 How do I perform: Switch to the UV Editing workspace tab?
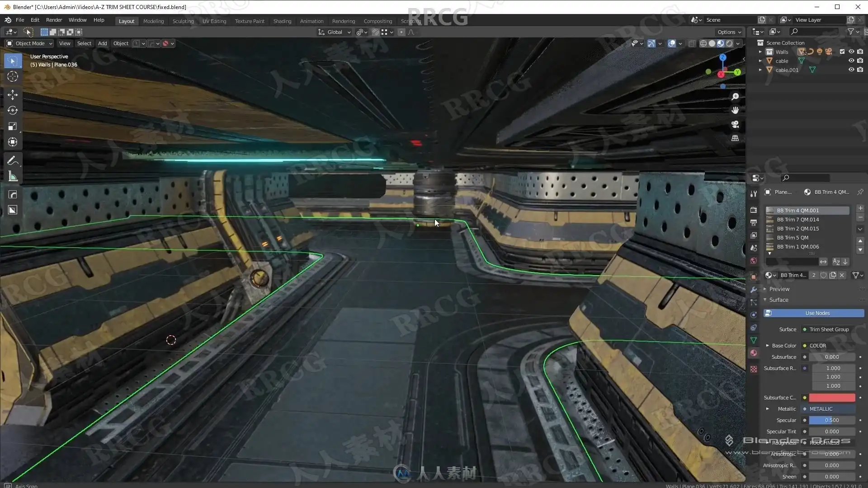pyautogui.click(x=214, y=21)
